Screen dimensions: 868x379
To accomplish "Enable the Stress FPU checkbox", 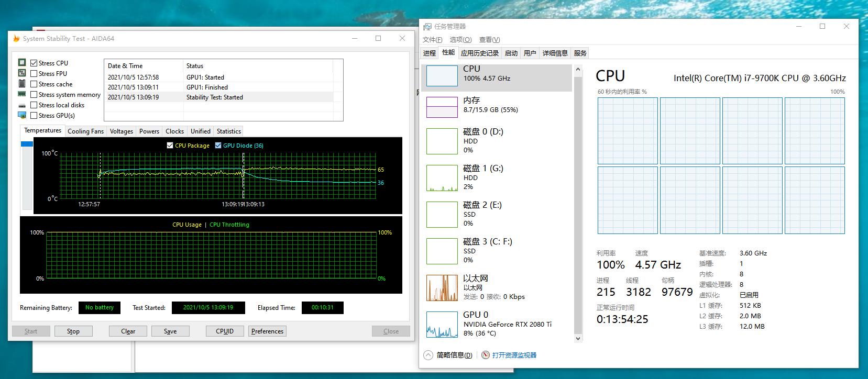I will click(34, 74).
